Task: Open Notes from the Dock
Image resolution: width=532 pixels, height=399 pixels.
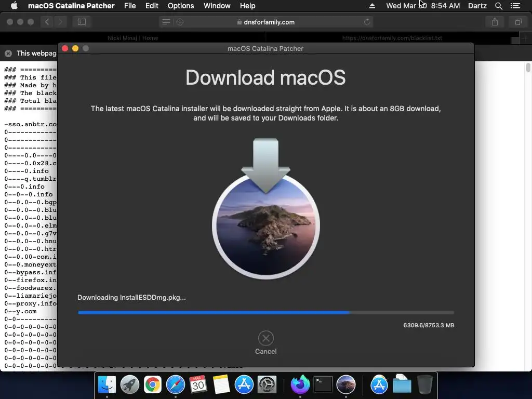Action: [x=221, y=385]
